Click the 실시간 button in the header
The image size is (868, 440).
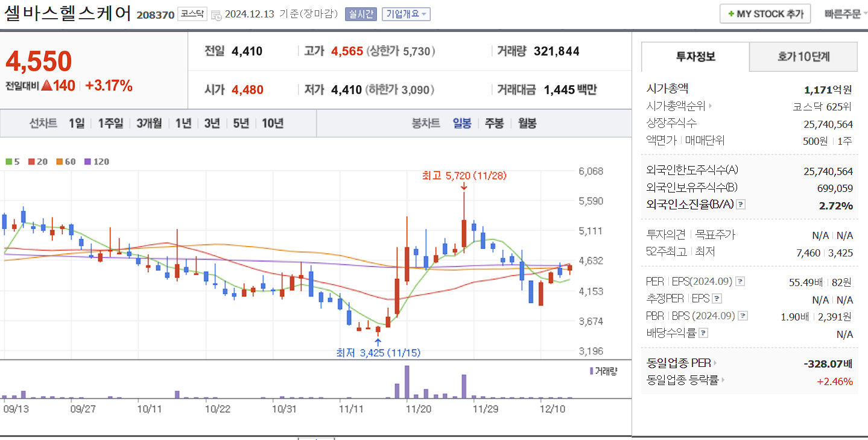tap(361, 14)
